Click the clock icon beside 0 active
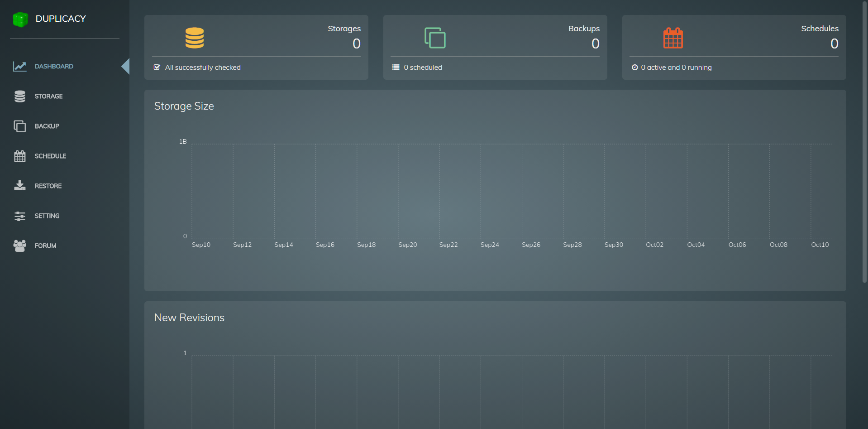This screenshot has width=868, height=429. click(x=635, y=67)
